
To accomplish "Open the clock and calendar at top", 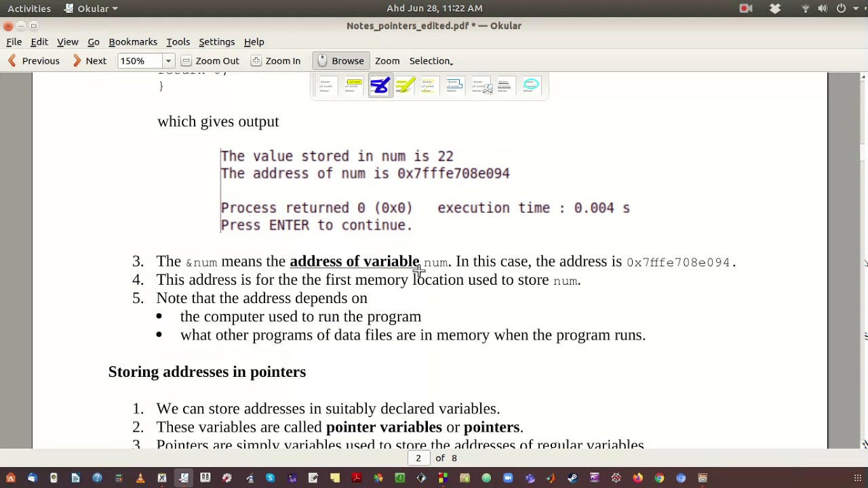I will pos(435,8).
